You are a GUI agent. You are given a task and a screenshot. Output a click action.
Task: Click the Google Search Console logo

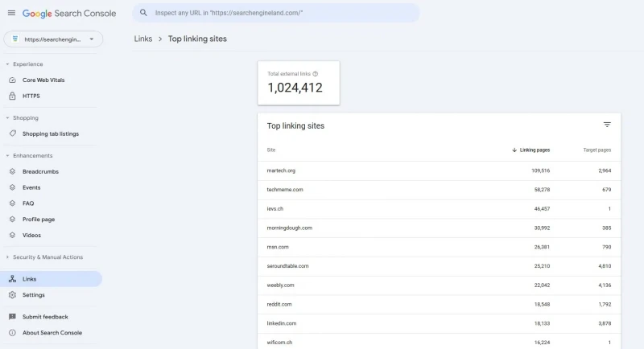(69, 13)
